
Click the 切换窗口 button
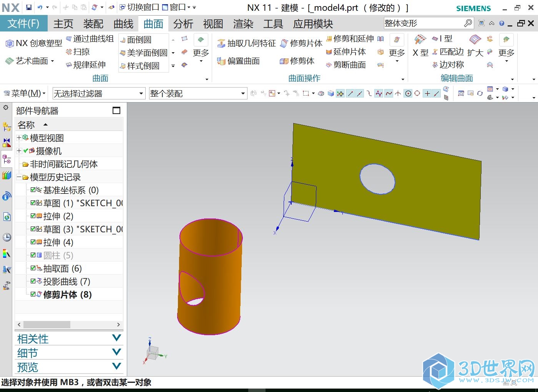pyautogui.click(x=139, y=7)
